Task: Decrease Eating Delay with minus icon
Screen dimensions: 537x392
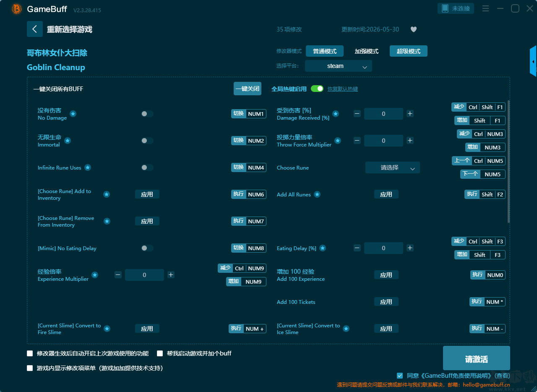Action: click(357, 248)
